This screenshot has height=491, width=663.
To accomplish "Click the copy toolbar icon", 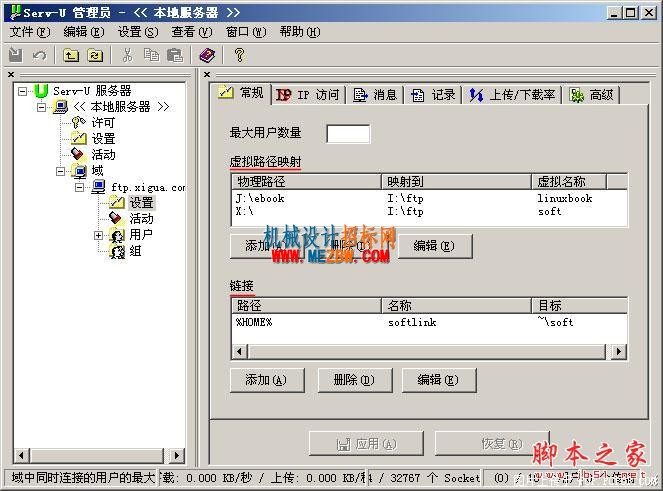I will (x=151, y=55).
